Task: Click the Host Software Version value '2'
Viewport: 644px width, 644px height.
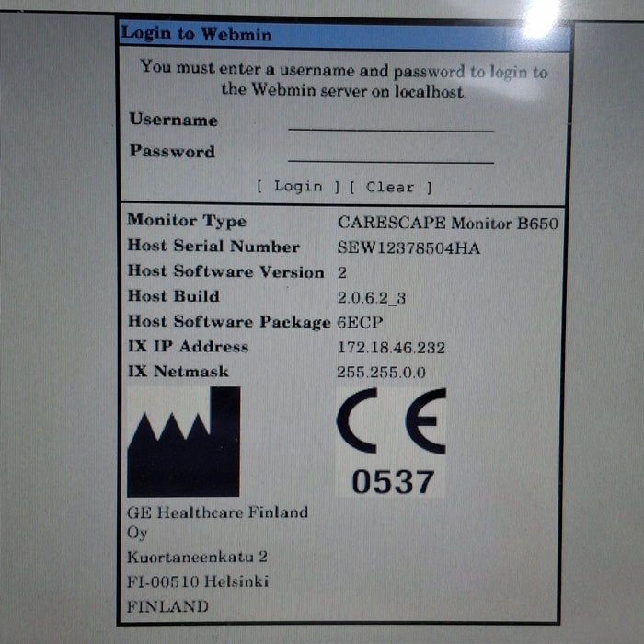Action: coord(341,272)
